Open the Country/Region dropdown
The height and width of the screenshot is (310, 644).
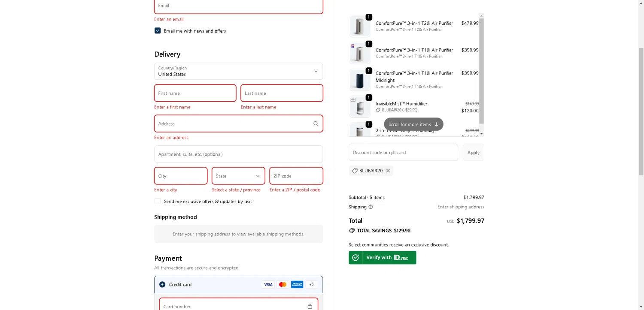click(x=238, y=72)
